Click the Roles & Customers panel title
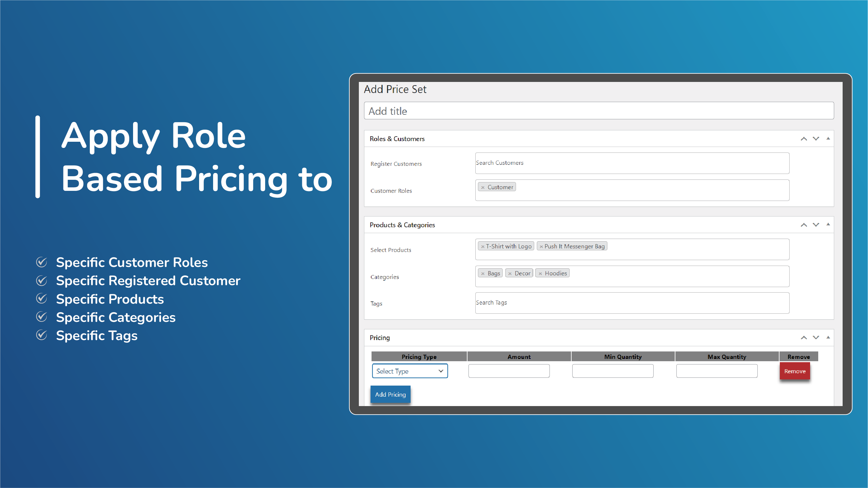Viewport: 868px width, 488px height. 397,139
